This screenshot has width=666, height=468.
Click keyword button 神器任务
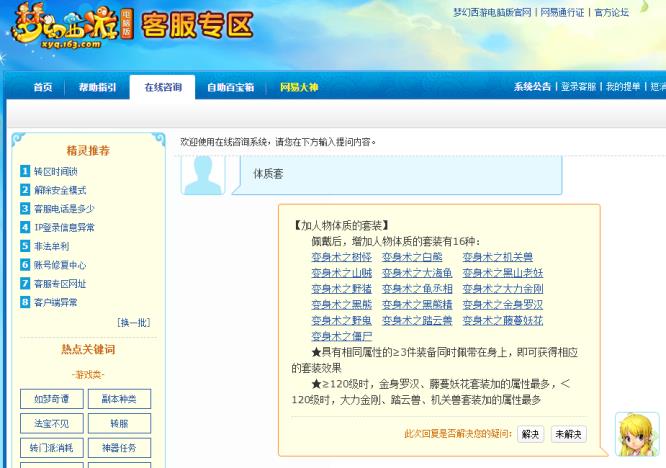(119, 448)
